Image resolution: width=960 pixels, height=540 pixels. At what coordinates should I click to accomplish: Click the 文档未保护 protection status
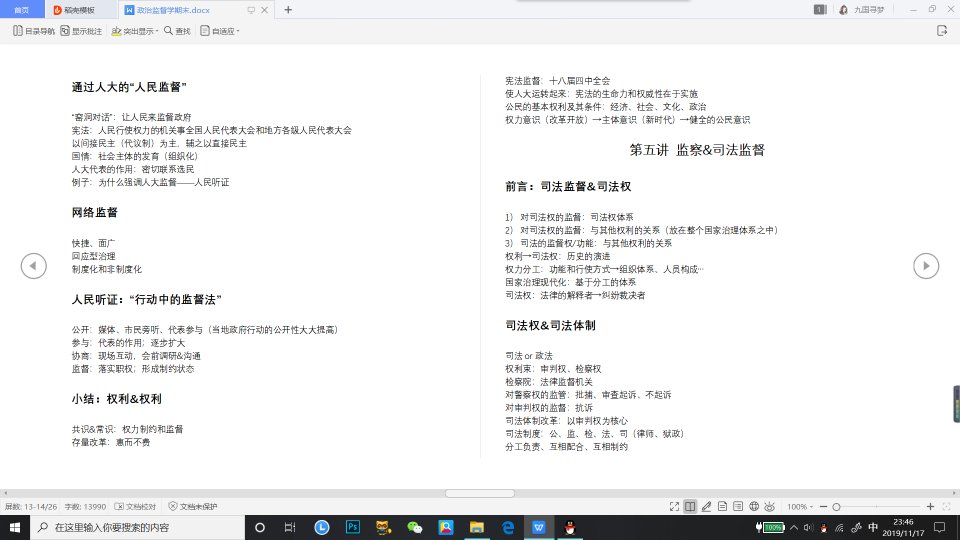click(x=193, y=506)
